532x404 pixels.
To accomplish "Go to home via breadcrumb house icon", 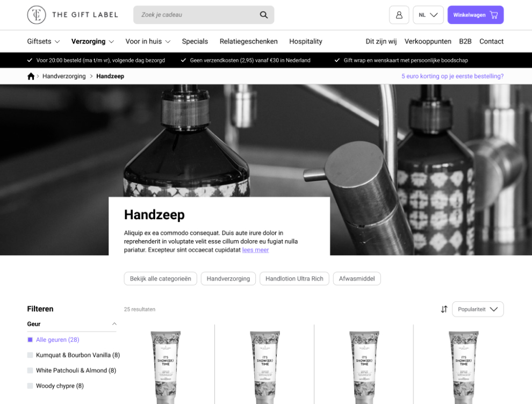I will point(31,76).
